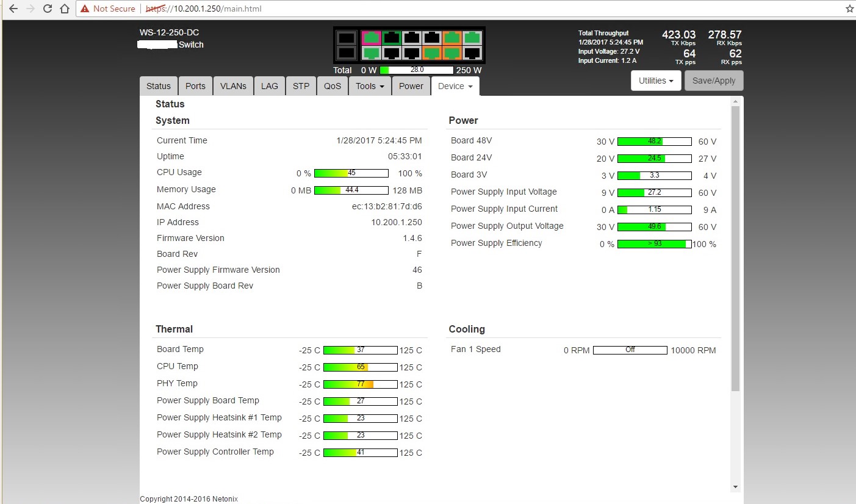856x504 pixels.
Task: Bookmark this page with the star icon
Action: tap(849, 9)
